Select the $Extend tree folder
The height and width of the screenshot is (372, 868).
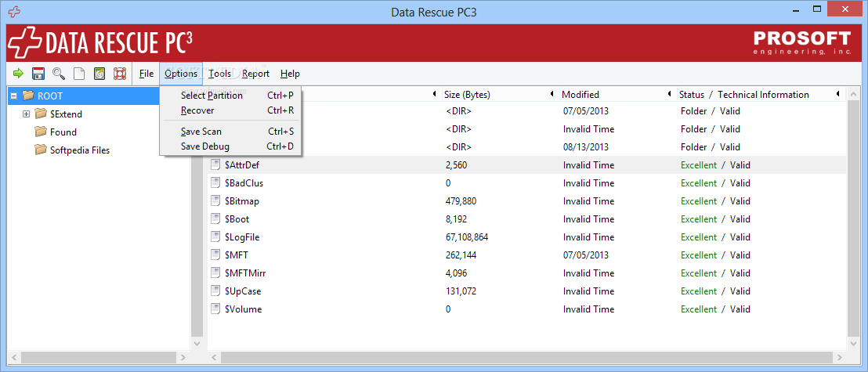[66, 114]
